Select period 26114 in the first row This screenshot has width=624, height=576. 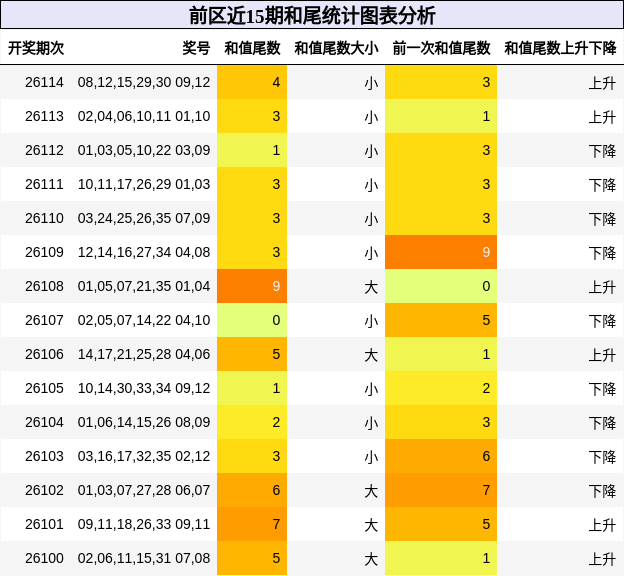tap(44, 82)
